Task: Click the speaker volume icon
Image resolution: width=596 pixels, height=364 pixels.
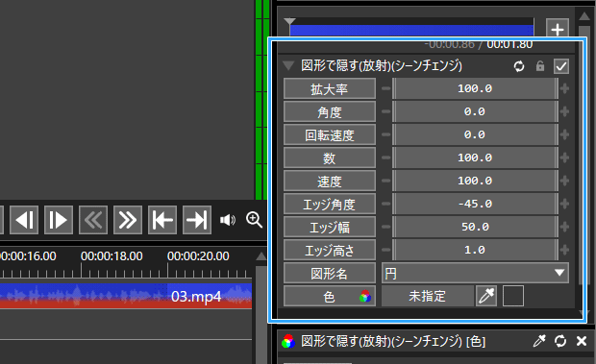Action: (227, 220)
